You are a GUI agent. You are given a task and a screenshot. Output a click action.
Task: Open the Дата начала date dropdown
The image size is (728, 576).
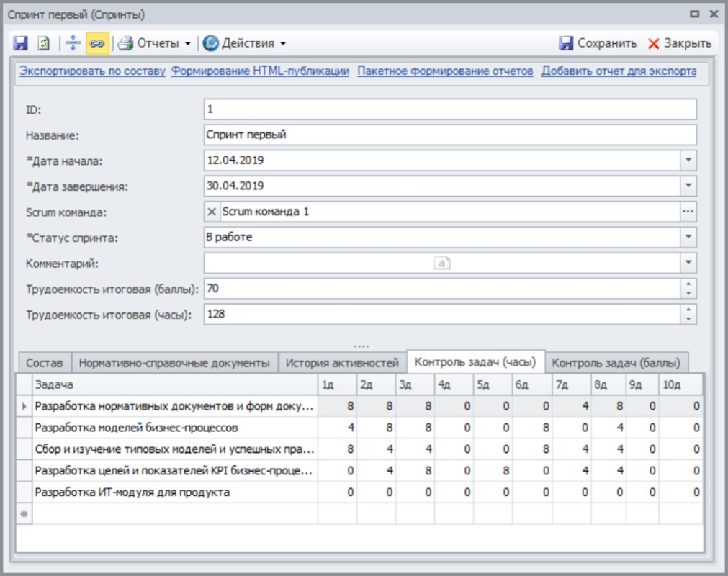(x=688, y=160)
